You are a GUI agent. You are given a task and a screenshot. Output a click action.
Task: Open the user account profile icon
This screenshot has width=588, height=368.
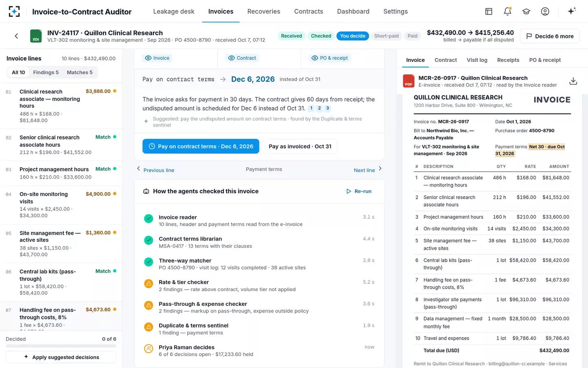coord(545,11)
